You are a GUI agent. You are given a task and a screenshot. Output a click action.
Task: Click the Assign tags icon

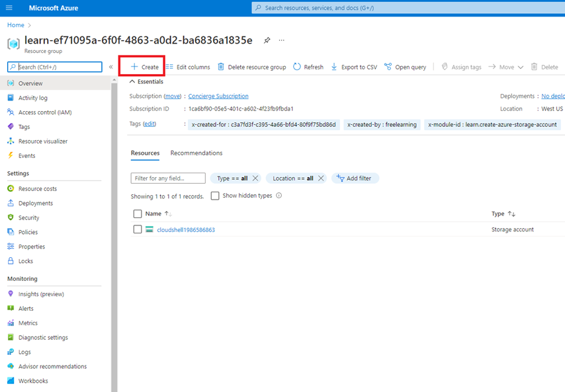[x=445, y=67]
